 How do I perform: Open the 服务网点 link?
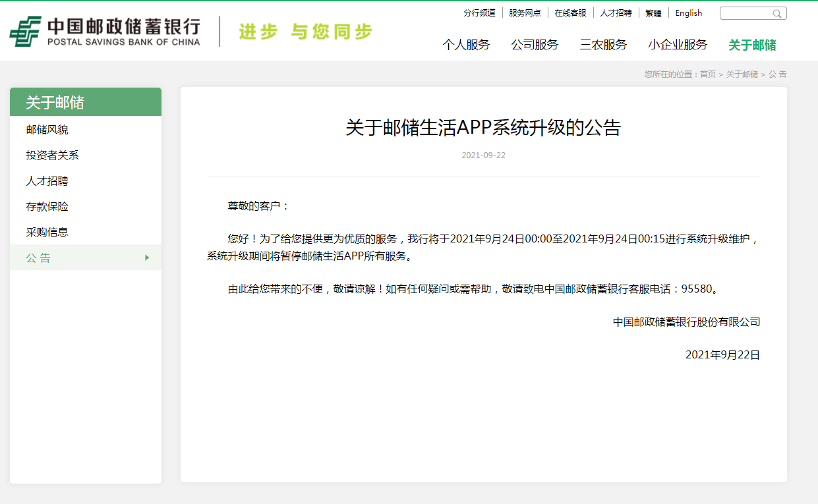(525, 13)
